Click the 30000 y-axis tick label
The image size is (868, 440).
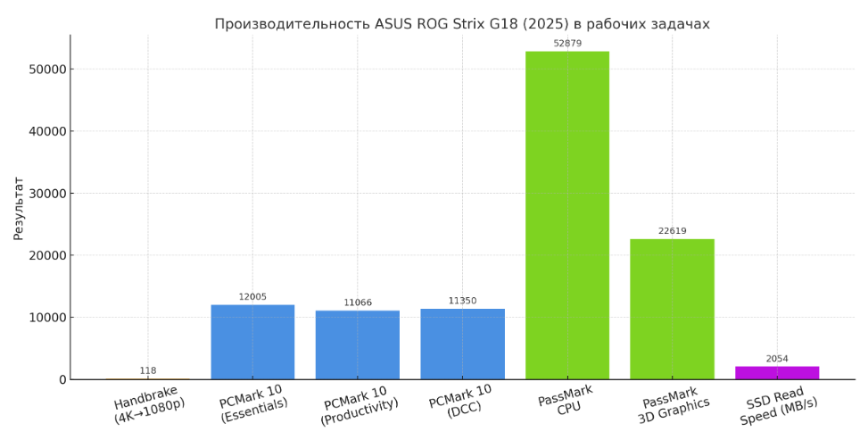click(x=46, y=194)
